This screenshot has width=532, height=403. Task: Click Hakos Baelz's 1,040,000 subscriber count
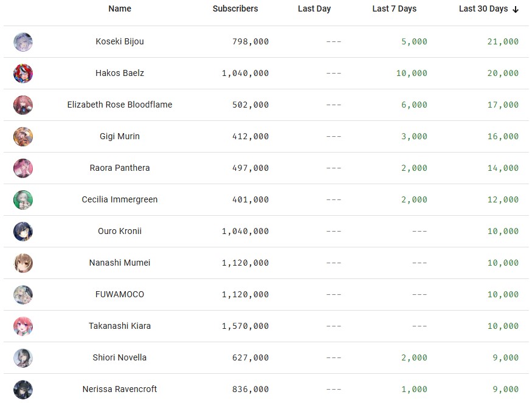[245, 73]
